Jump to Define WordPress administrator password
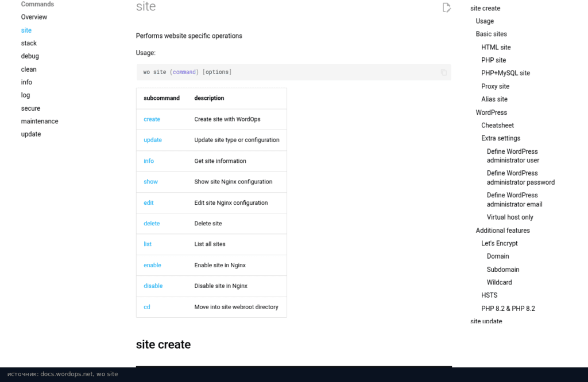 [x=521, y=178]
